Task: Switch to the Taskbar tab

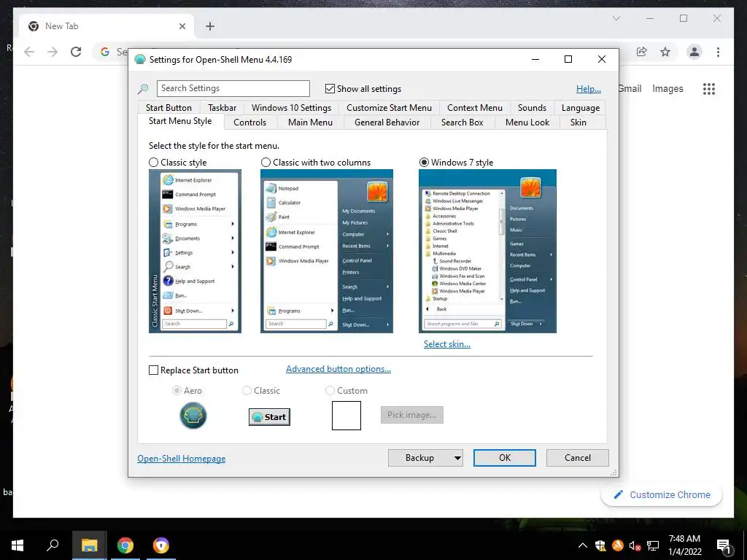Action: click(x=222, y=108)
